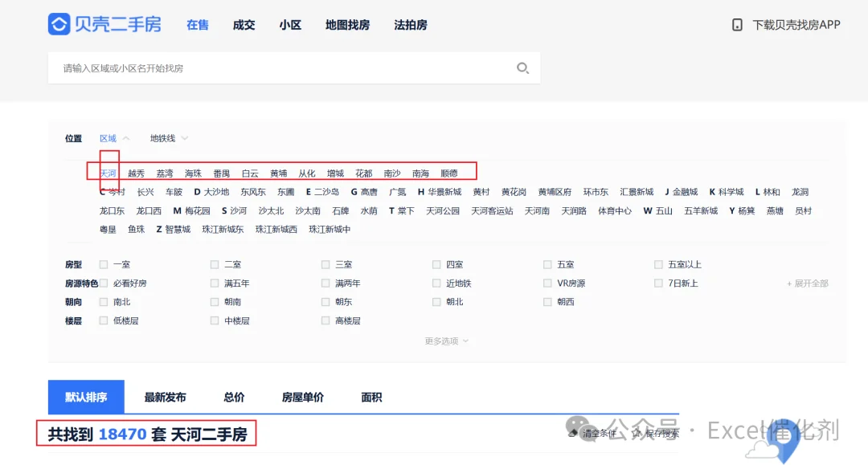Viewport: 868px width, 465px height.
Task: Select the 越秀 district link
Action: click(x=136, y=173)
